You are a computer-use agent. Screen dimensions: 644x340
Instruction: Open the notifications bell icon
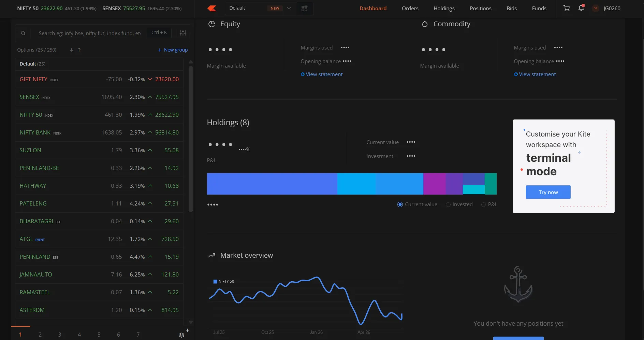click(581, 8)
